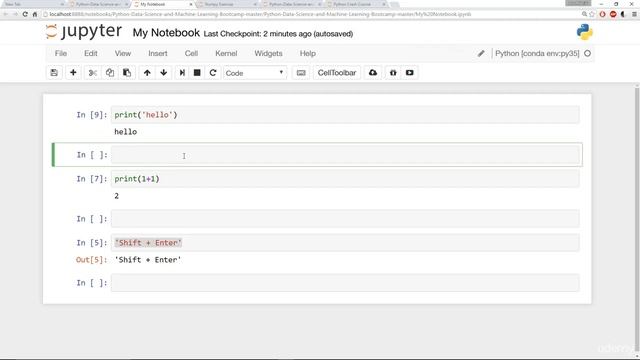This screenshot has height=360, width=640.
Task: Insert cell below using plus icon
Action: pyautogui.click(x=73, y=73)
